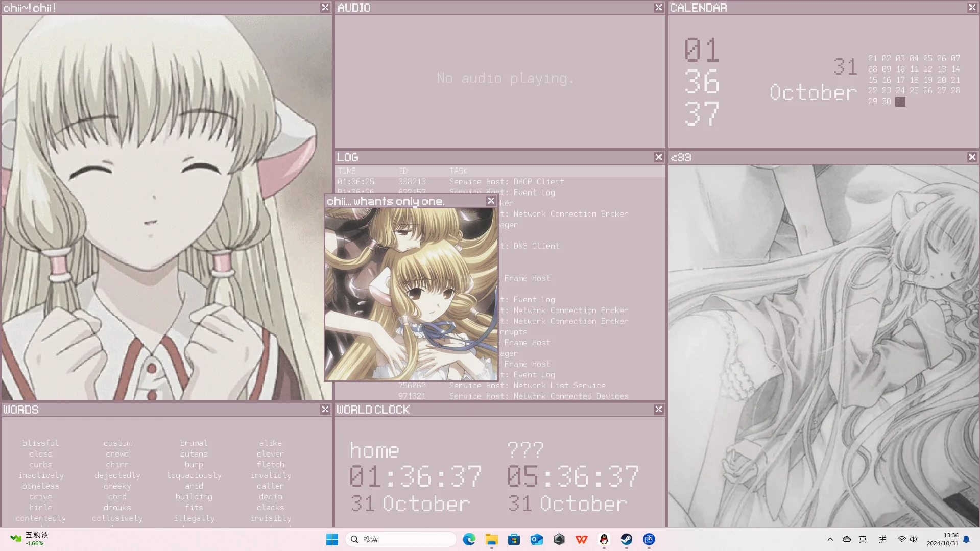Image resolution: width=980 pixels, height=551 pixels.
Task: Open the notification bell icon
Action: [x=966, y=539]
